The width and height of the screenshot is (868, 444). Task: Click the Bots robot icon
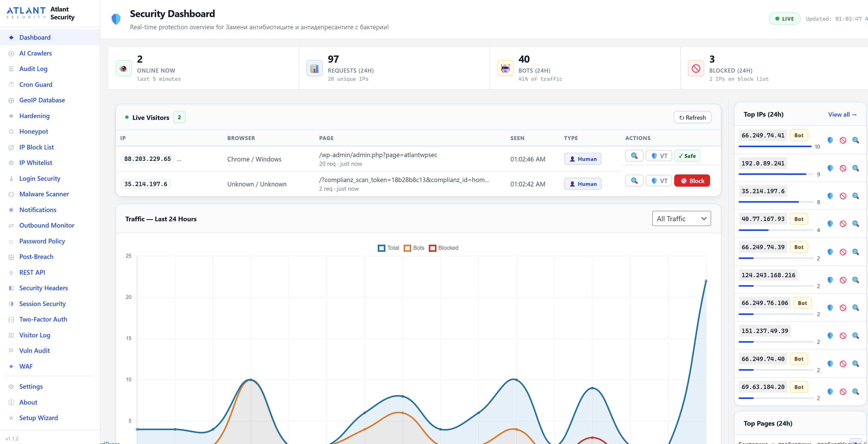point(505,68)
